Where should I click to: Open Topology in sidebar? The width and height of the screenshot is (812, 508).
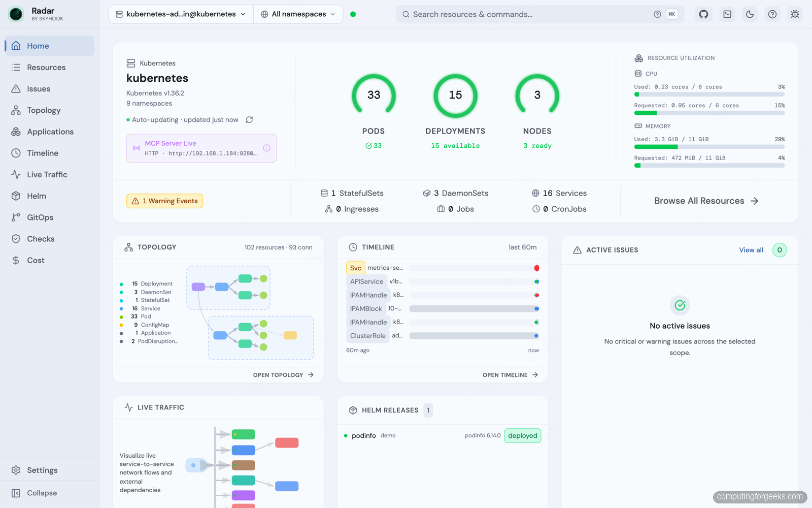coord(50,110)
